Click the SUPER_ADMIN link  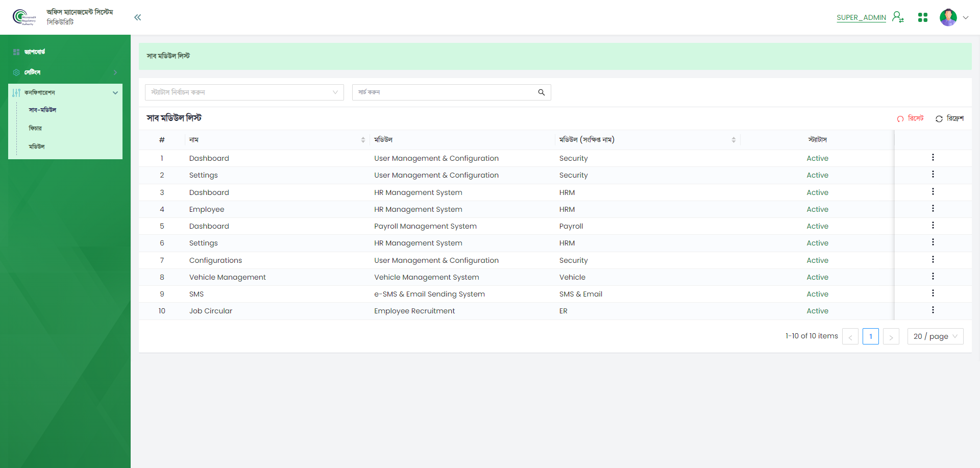click(x=861, y=17)
